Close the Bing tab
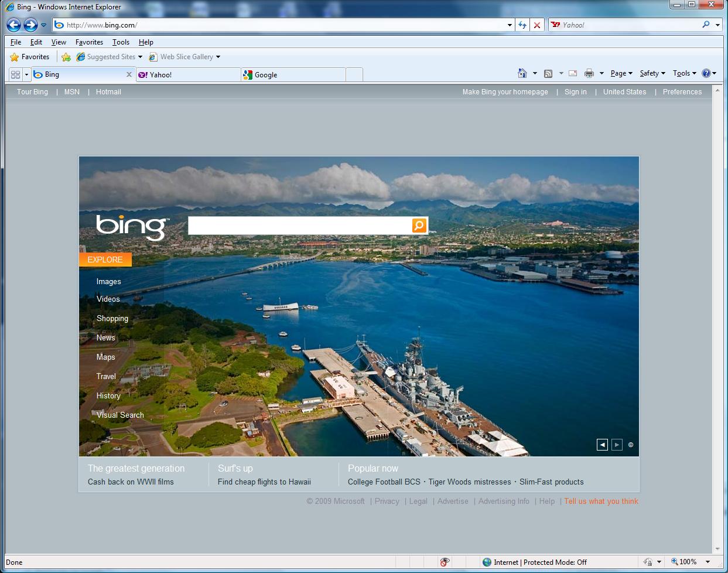The image size is (728, 573). (x=129, y=74)
